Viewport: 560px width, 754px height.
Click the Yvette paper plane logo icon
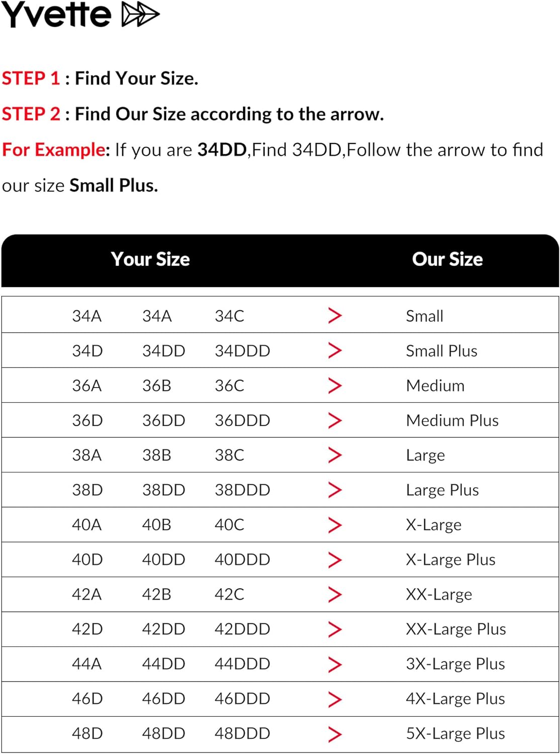[141, 16]
